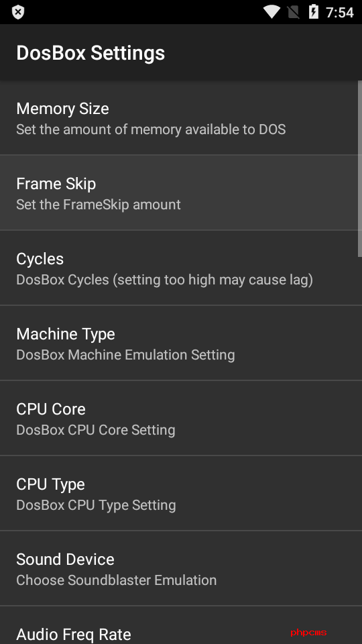Tap the no-SIM card icon
The width and height of the screenshot is (362, 644).
293,12
